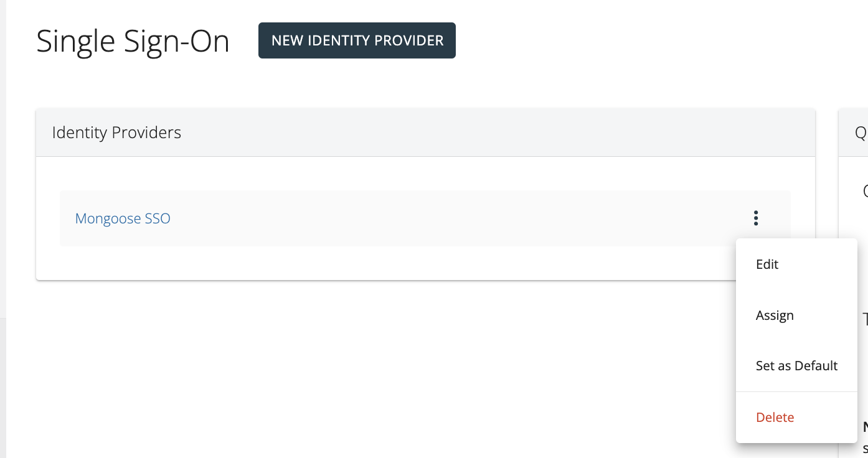
Task: Click the gray sidebar strip at left edge
Action: (x=2, y=187)
